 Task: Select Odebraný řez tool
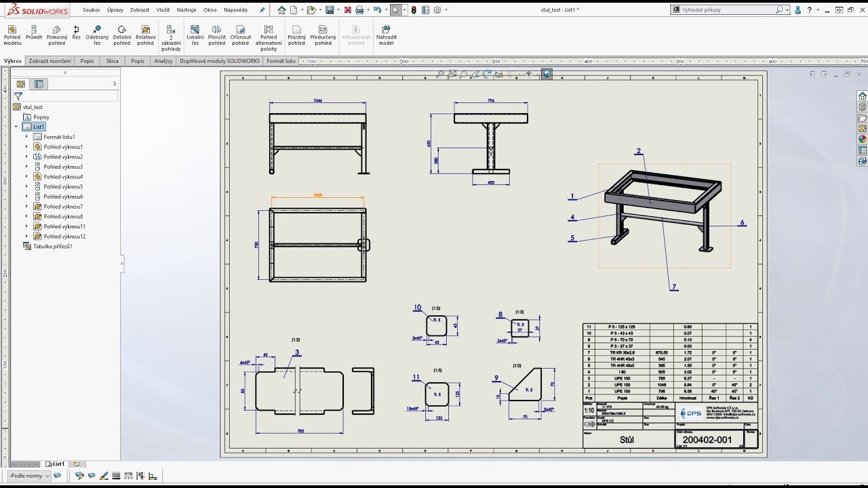click(x=97, y=35)
